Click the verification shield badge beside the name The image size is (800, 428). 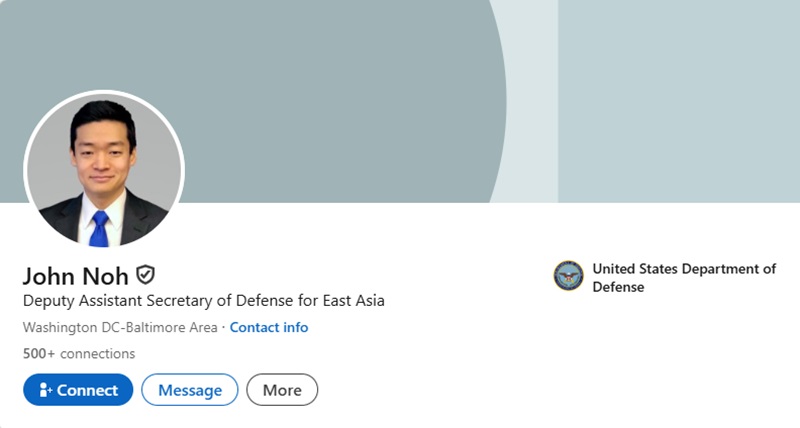click(146, 274)
